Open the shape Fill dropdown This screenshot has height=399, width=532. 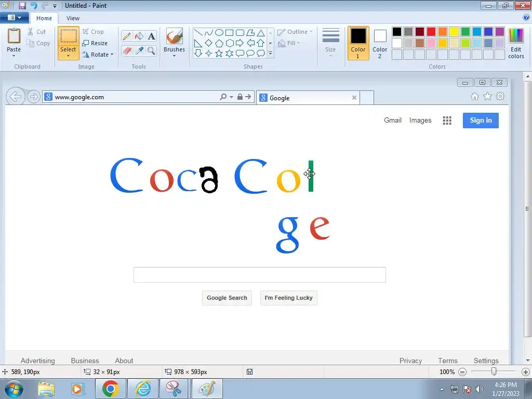coord(289,43)
